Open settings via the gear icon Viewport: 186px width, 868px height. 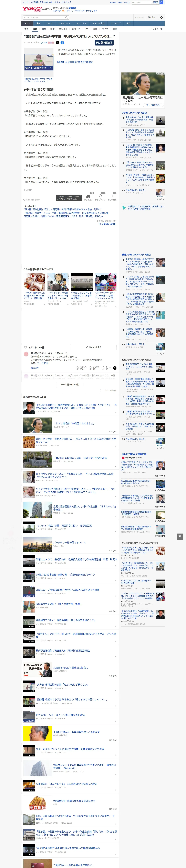(161, 17)
